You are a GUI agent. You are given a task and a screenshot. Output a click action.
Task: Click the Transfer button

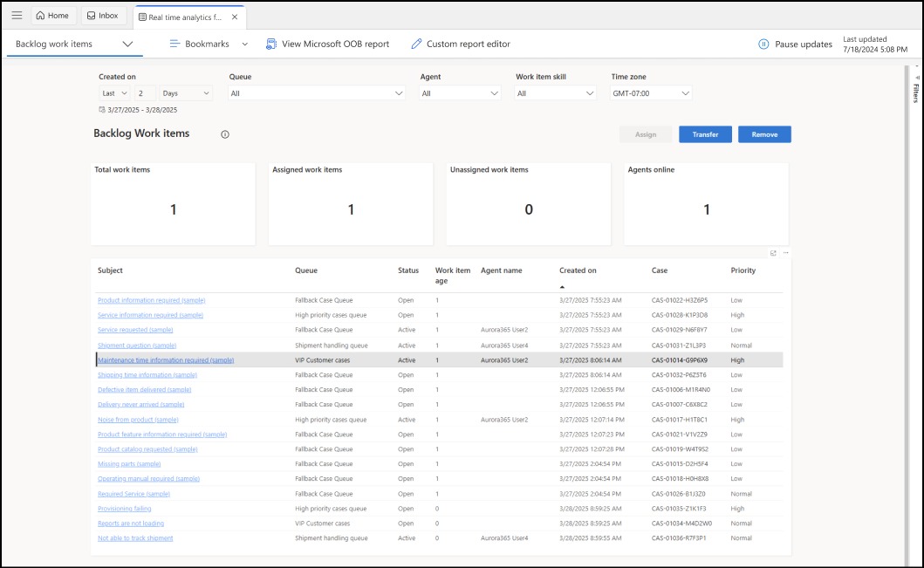[x=703, y=134]
